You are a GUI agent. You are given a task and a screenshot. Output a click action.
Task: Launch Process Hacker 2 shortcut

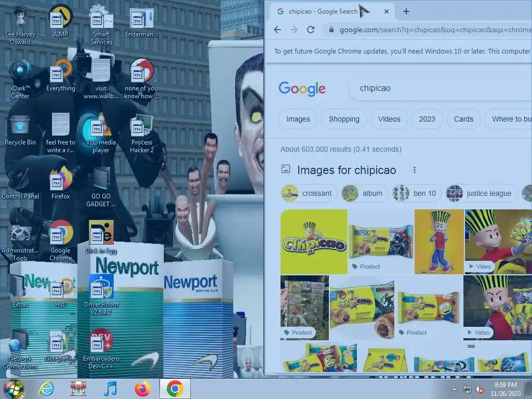click(141, 133)
